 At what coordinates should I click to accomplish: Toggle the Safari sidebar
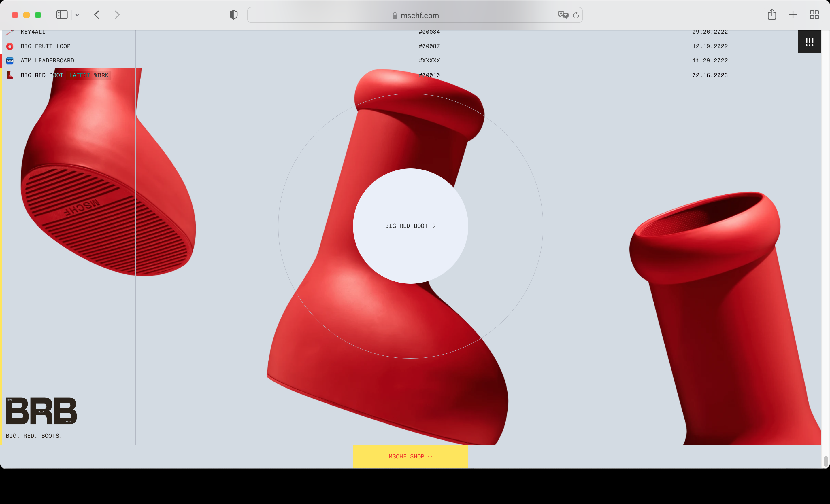tap(62, 15)
